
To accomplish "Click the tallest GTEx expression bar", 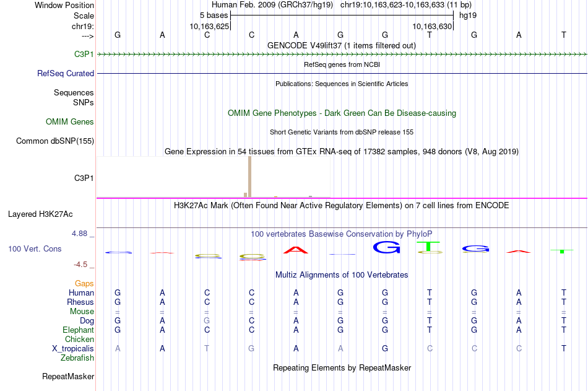I will point(250,177).
